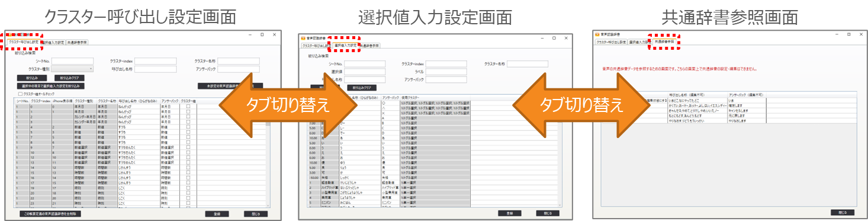Screen dimensions: 868x221
Task: Check the クラスター値 box in the second table row
Action: click(188, 111)
